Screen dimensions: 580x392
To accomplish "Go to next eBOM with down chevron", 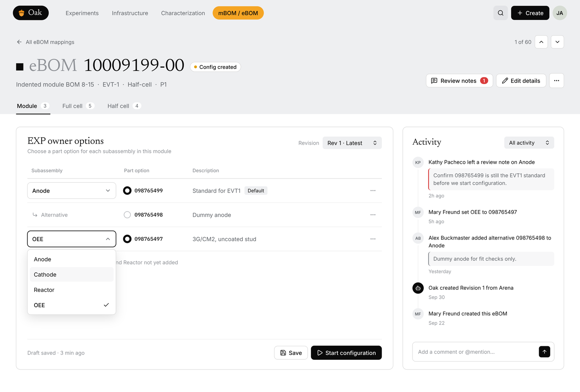I will click(558, 42).
